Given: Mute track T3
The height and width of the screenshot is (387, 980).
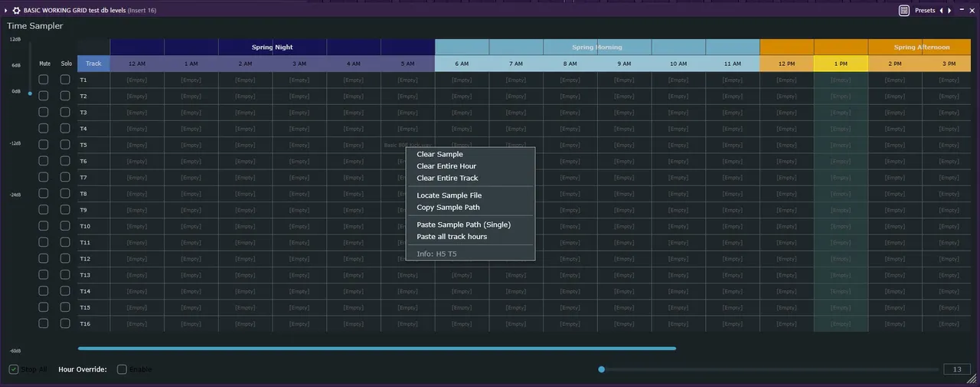Looking at the screenshot, I should [44, 112].
